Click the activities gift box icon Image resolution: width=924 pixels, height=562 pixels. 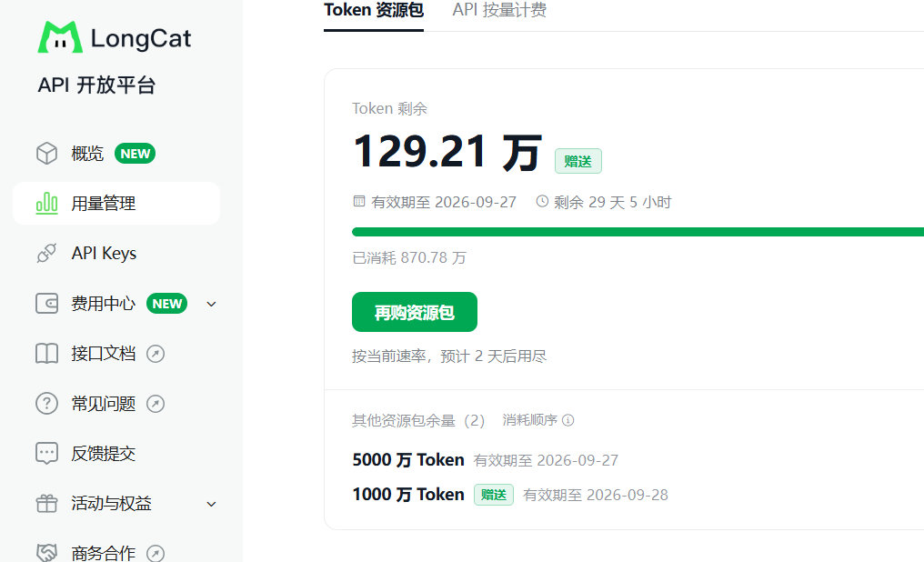(46, 504)
